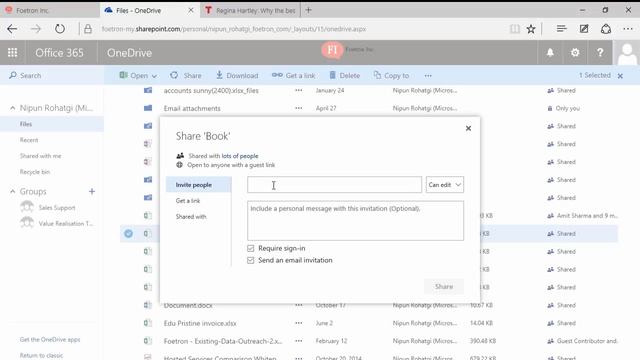Open Document.docx file name

click(x=188, y=305)
